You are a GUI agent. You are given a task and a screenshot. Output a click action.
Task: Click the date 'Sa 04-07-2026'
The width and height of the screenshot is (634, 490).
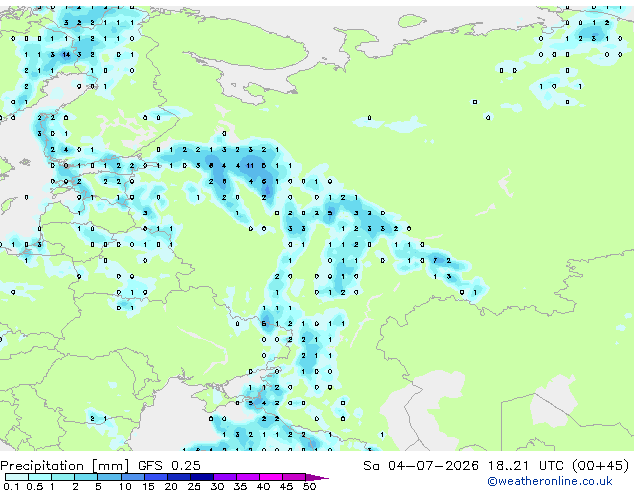[421, 466]
